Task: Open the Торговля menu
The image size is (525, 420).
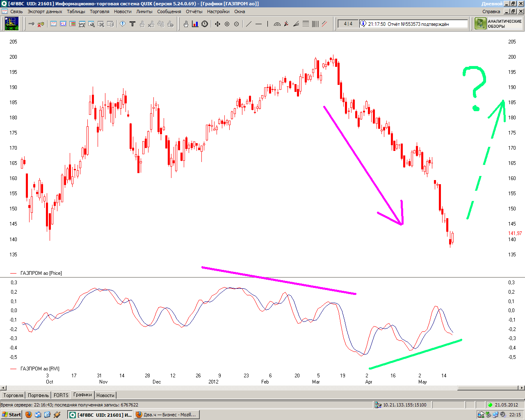Action: point(100,11)
